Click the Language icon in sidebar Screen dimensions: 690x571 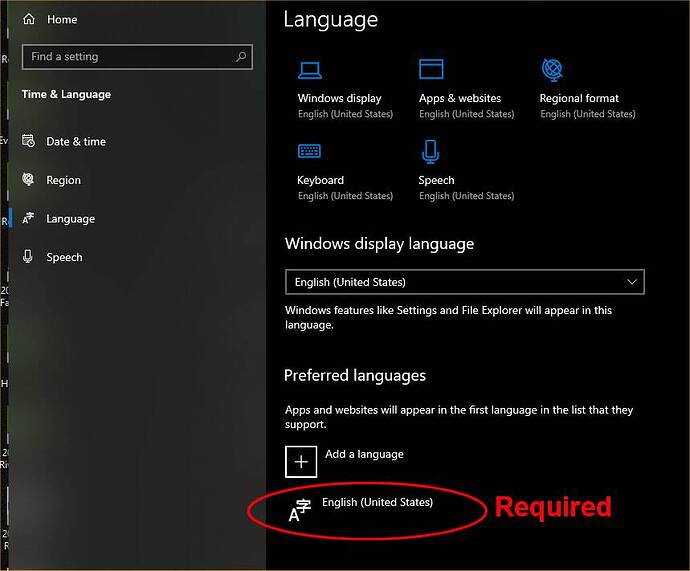(28, 218)
